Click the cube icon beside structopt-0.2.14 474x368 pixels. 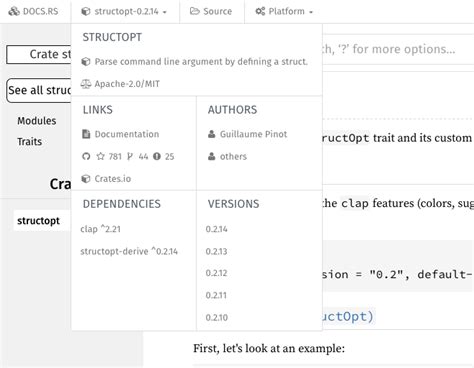point(86,11)
